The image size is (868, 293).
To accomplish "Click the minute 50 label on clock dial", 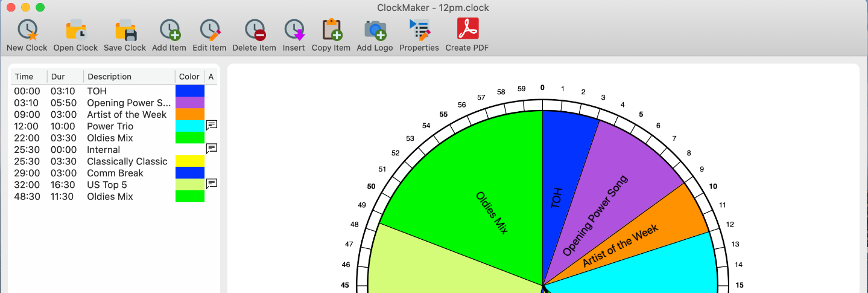I will [371, 187].
